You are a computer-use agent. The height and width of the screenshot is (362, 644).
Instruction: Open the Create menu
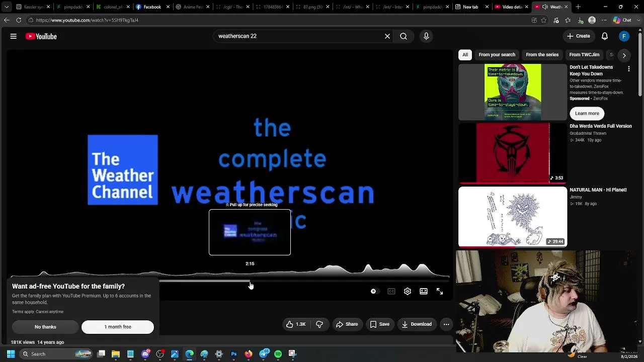[x=578, y=36]
